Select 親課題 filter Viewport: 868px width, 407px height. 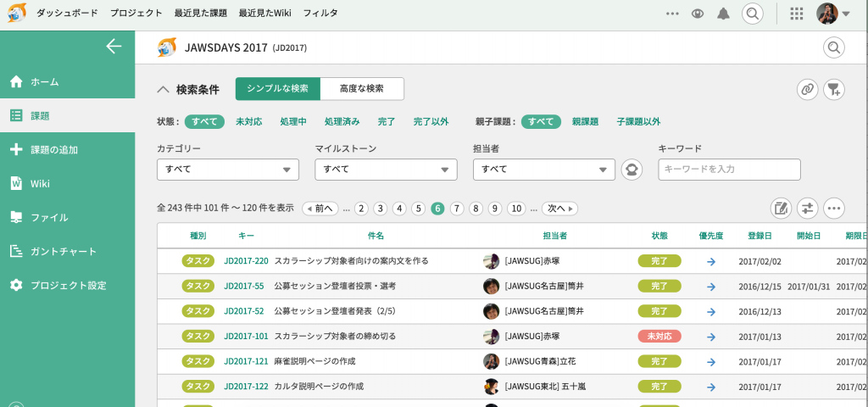585,122
